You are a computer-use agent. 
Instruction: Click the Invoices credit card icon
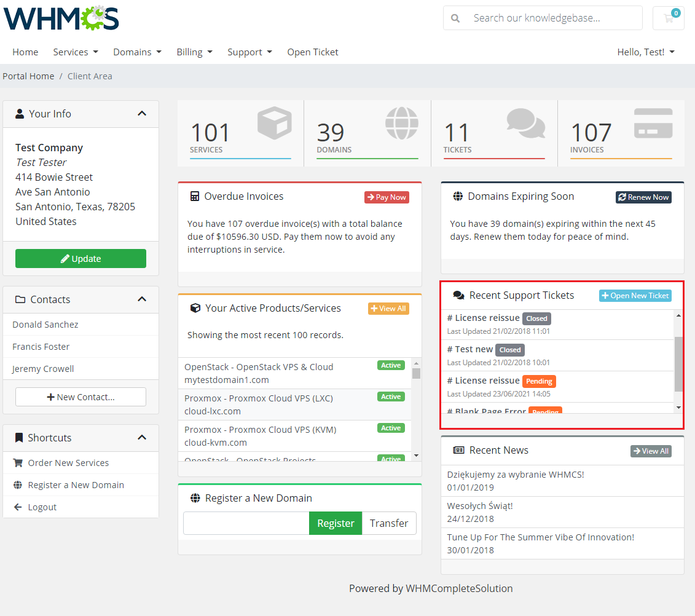[653, 123]
